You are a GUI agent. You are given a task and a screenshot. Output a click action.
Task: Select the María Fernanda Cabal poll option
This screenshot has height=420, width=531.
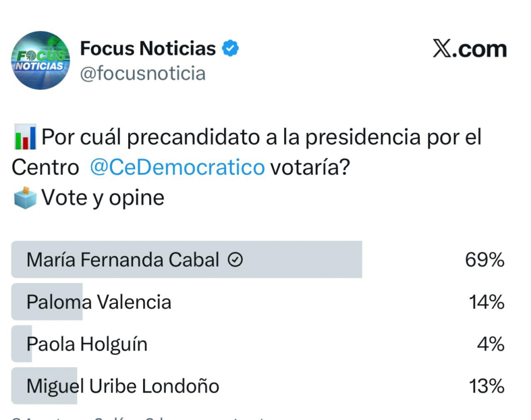122,260
